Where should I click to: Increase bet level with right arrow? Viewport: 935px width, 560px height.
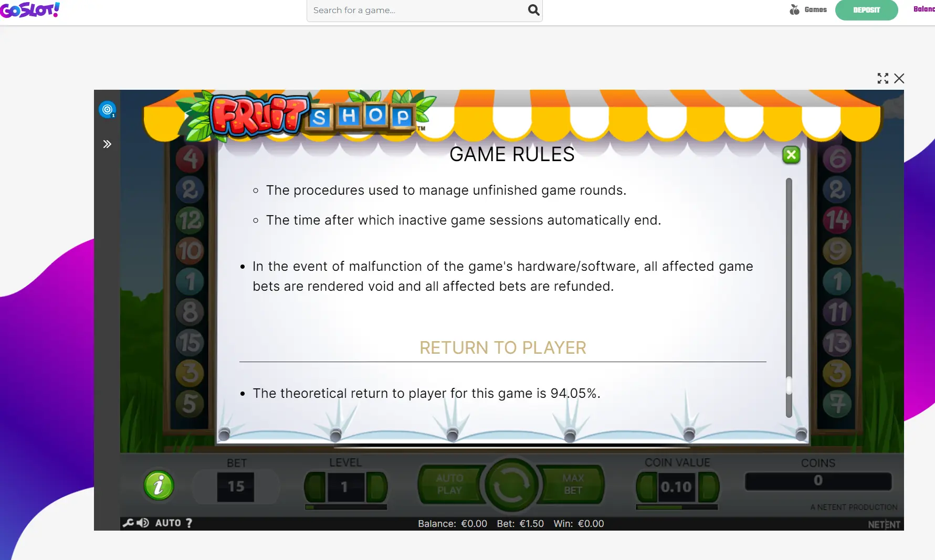click(376, 487)
